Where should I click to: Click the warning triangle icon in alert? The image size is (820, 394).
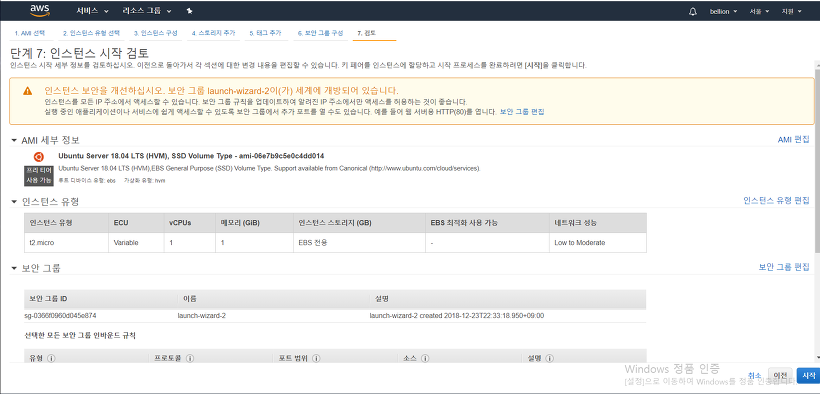point(28,91)
